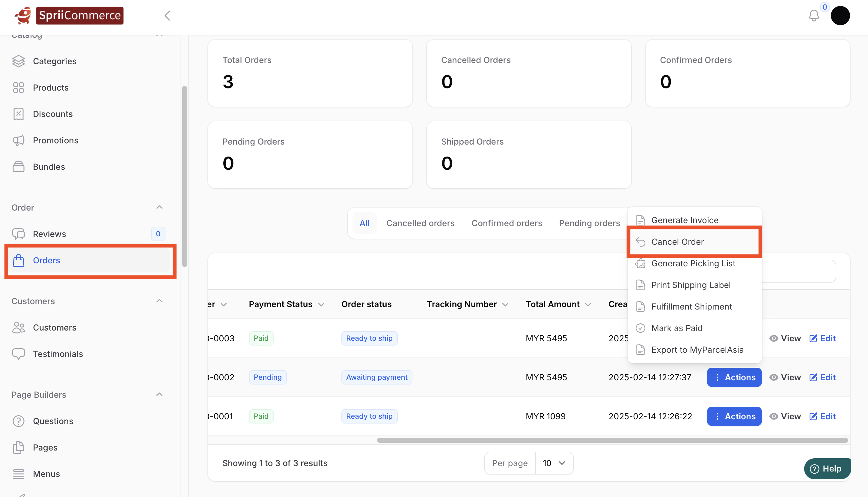Screen dimensions: 868x497
Task: Click View eye for order 0002
Action: point(785,377)
